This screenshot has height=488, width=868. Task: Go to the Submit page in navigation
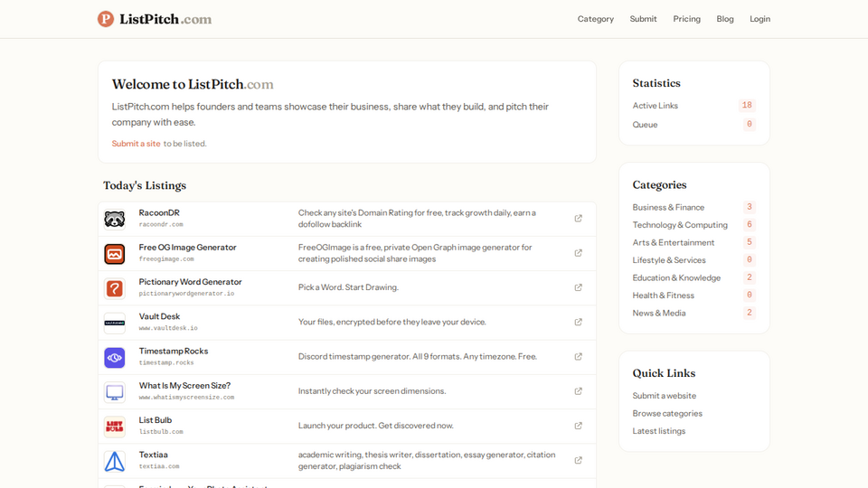(643, 19)
